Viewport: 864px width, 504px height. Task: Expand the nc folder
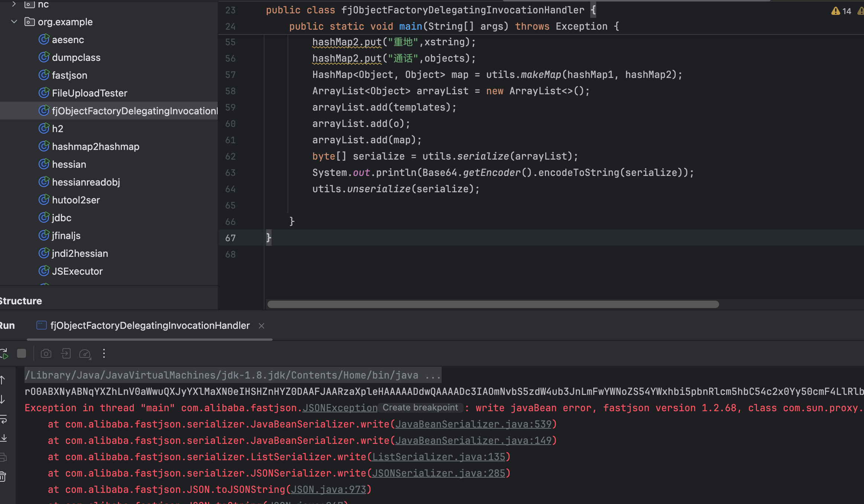(14, 4)
